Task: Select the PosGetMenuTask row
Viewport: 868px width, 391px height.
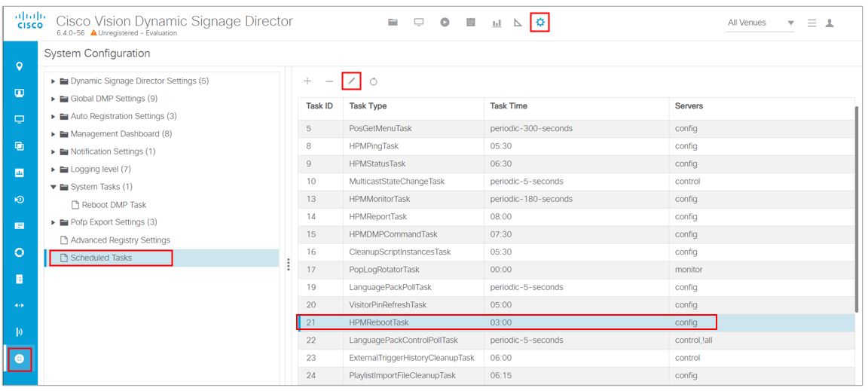Action: (x=576, y=129)
